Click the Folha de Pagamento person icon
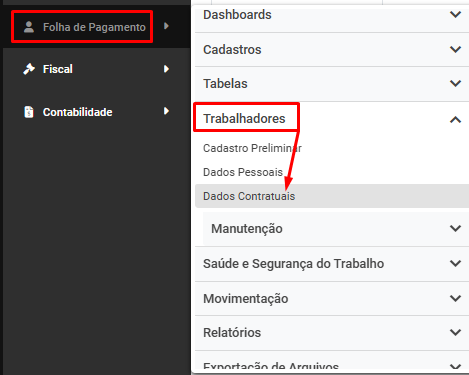Viewport: 469px width, 375px height. tap(29, 27)
